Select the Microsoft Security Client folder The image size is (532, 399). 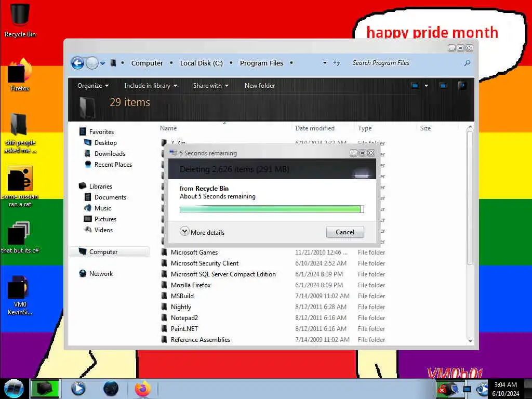point(205,263)
